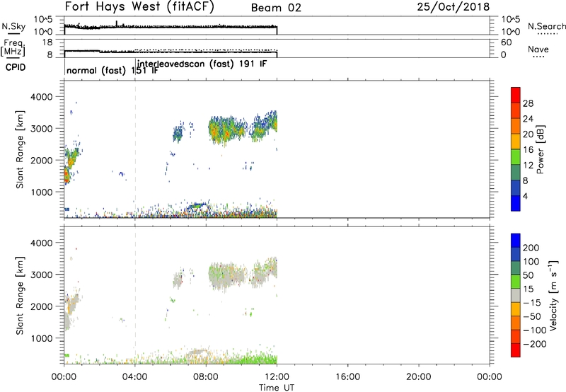
Task: Click the "1000" tick of the velocity panel
Action: (41, 338)
